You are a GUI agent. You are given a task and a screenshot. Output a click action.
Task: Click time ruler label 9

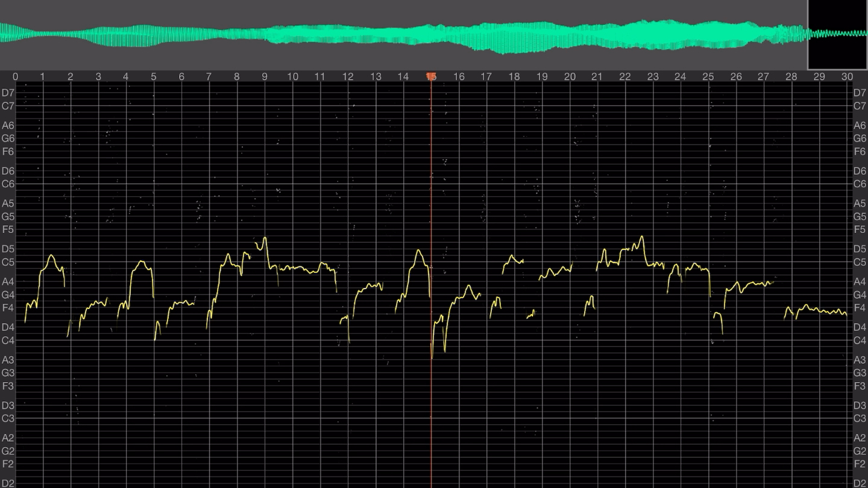pos(265,77)
